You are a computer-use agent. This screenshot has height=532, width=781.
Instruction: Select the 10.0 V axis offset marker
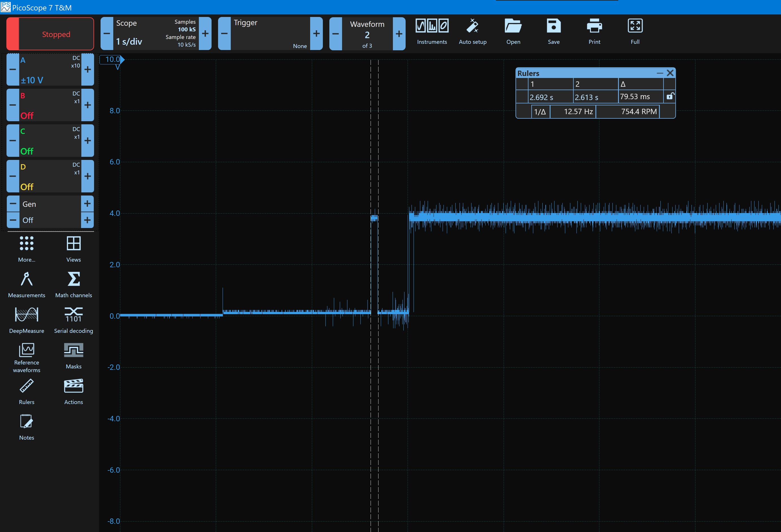pos(112,60)
